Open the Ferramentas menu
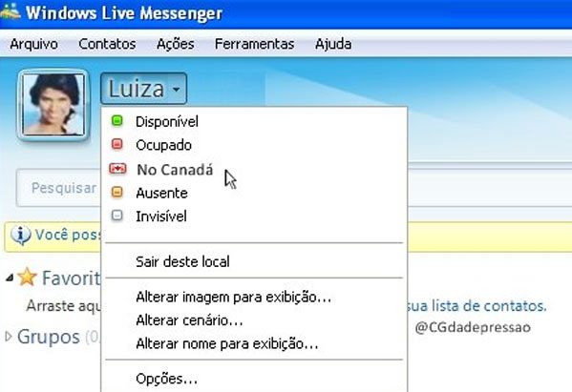572x392 pixels. pos(254,44)
